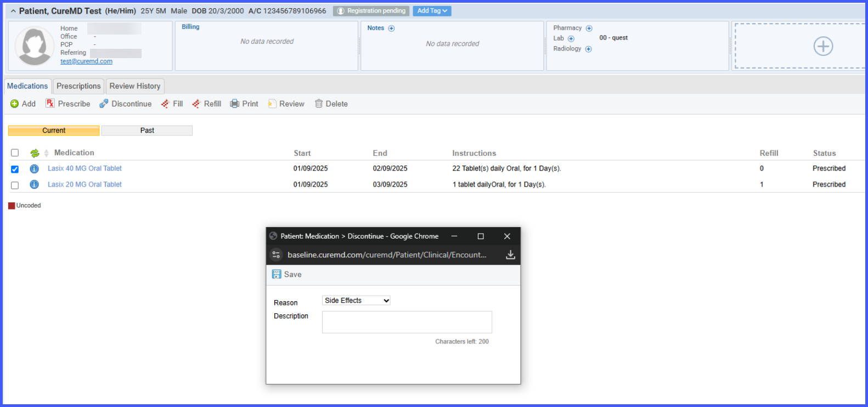Open the Reason dropdown showing Side Effects
Screen dimensions: 868x407
(356, 301)
